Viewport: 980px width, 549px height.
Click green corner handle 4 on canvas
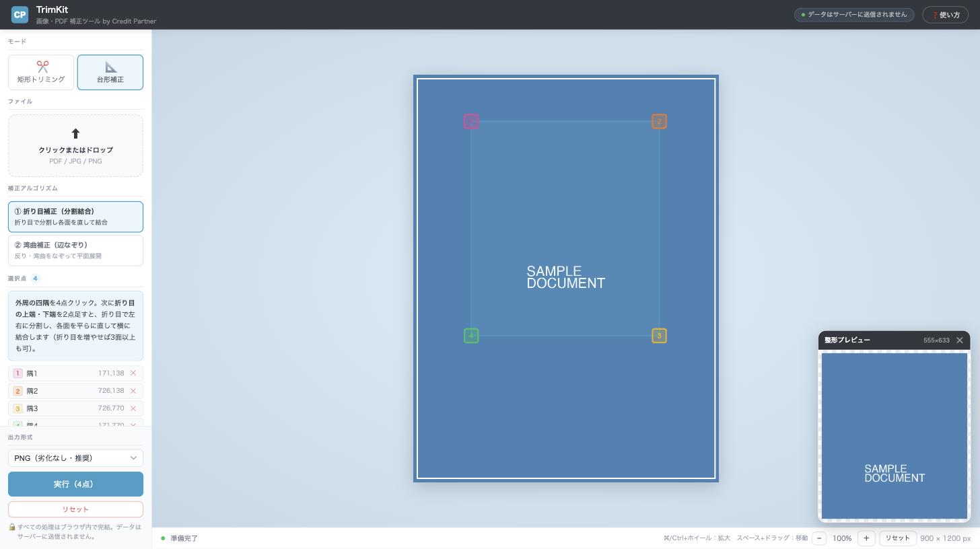tap(471, 336)
